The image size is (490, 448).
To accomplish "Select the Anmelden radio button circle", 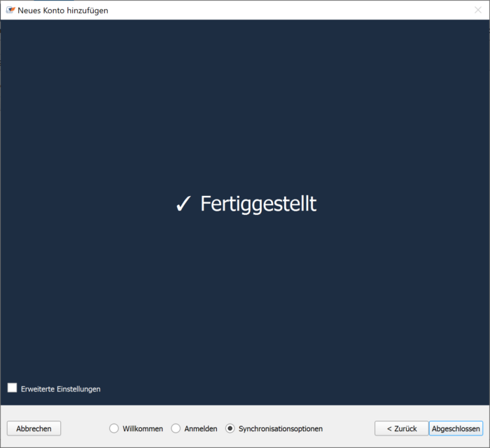I will click(x=176, y=428).
